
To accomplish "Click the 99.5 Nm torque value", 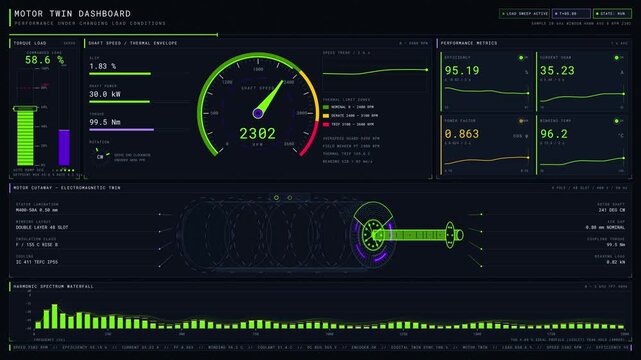I will coord(105,122).
